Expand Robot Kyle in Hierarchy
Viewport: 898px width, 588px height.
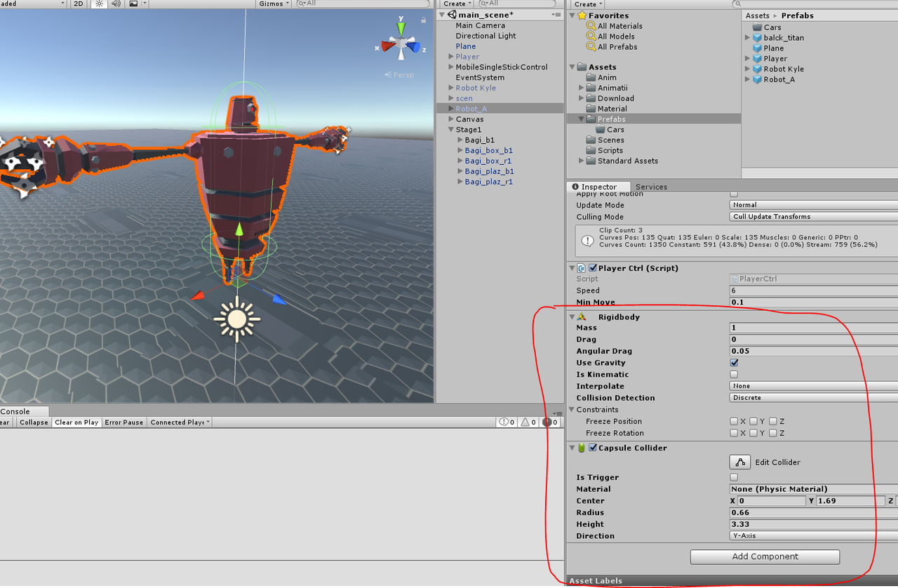[450, 88]
